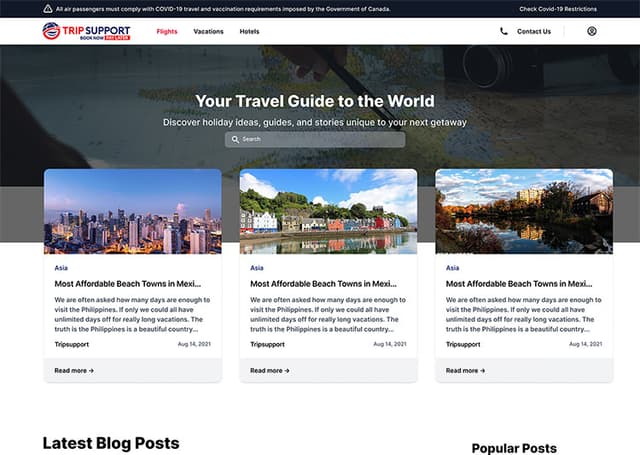Viewport: 640px width, 455px height.
Task: Click Read more on the first card
Action: click(x=74, y=370)
